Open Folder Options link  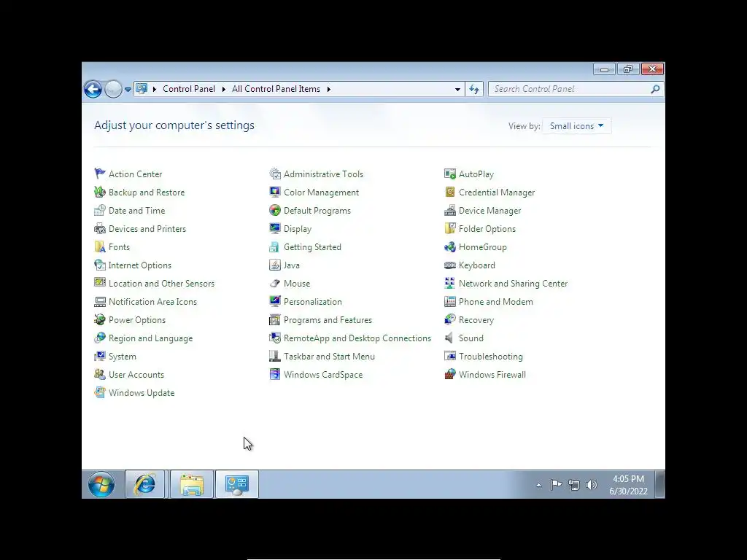(x=487, y=228)
